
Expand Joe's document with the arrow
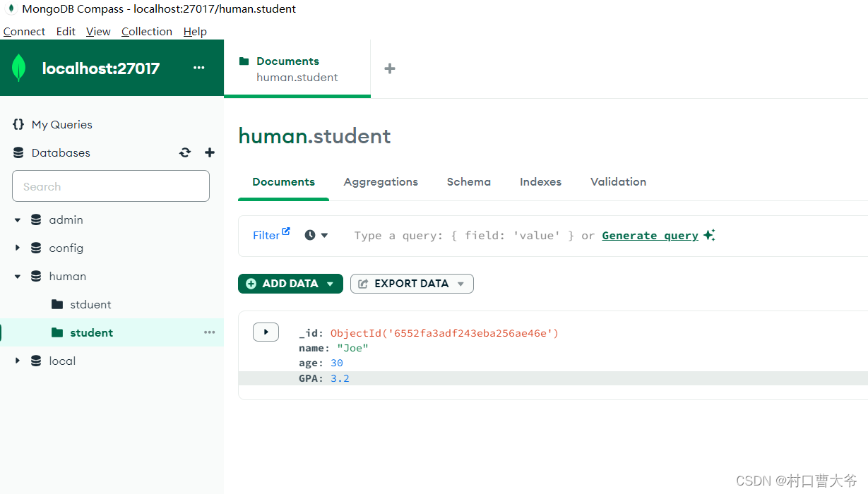click(266, 332)
